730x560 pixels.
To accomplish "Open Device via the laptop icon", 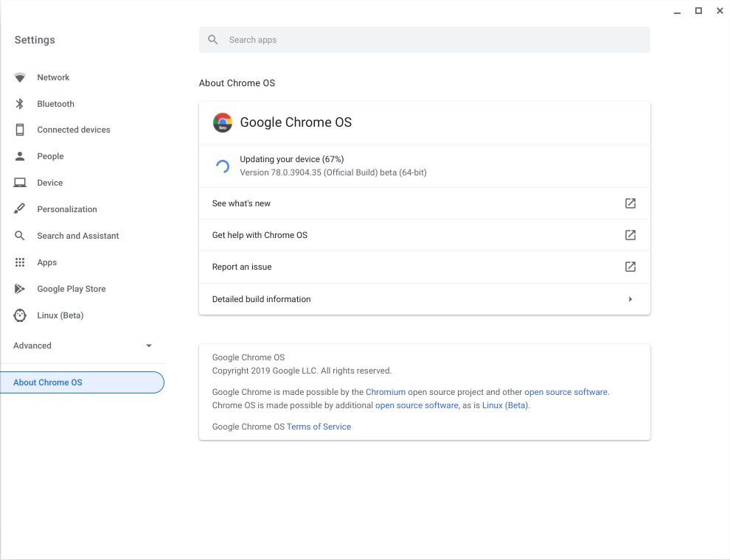I will pyautogui.click(x=20, y=183).
